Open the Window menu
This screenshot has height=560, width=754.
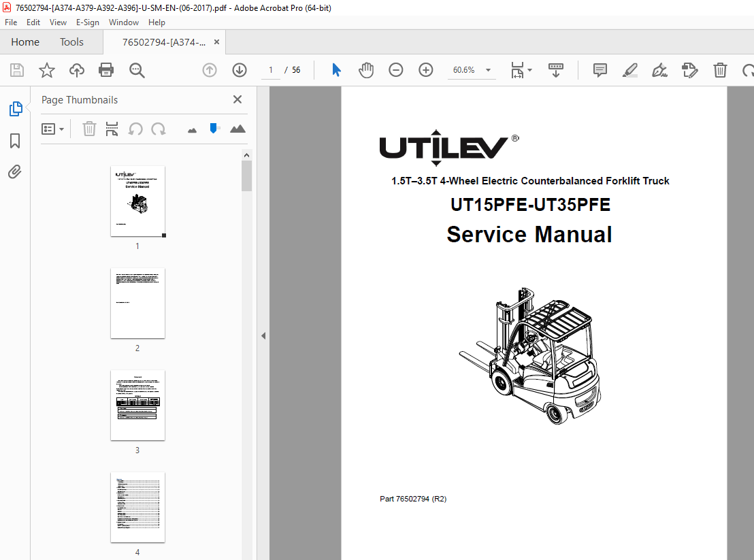124,22
